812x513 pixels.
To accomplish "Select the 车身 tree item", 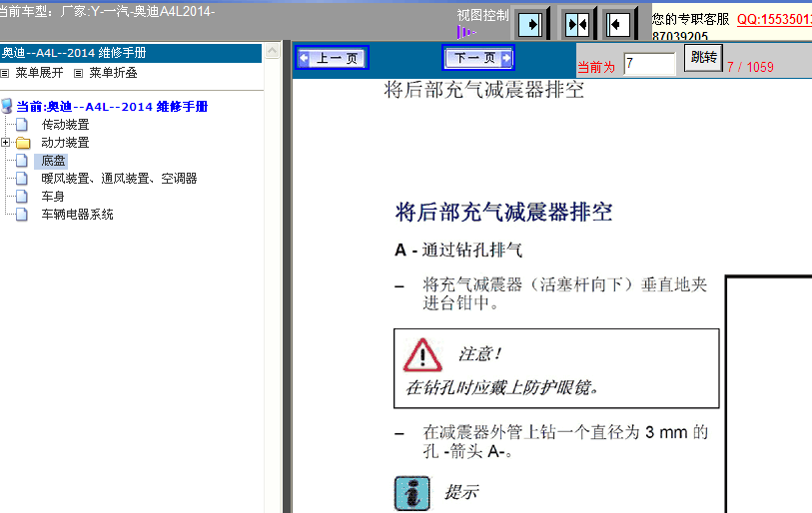I will [x=53, y=197].
